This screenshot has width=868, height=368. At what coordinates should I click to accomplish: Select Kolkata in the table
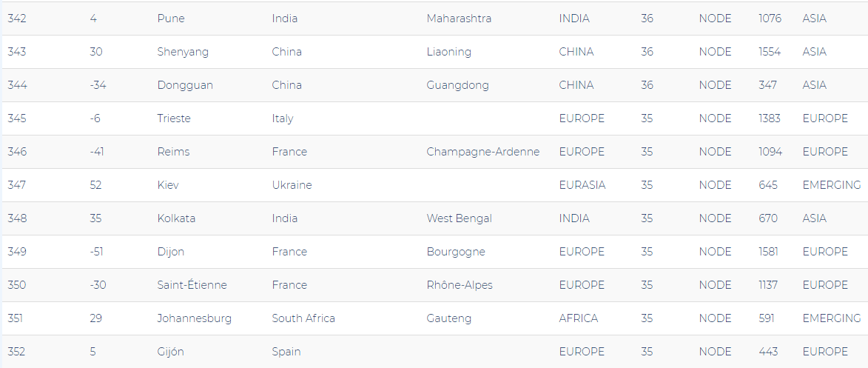click(176, 218)
